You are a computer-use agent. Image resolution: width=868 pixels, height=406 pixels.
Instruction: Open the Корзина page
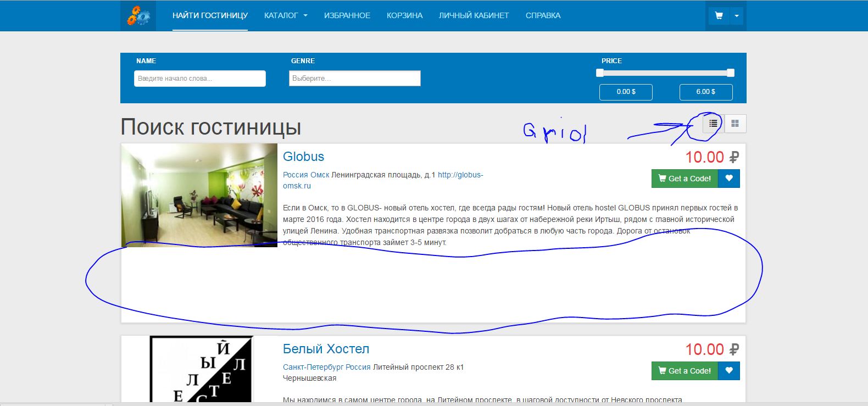pos(405,15)
